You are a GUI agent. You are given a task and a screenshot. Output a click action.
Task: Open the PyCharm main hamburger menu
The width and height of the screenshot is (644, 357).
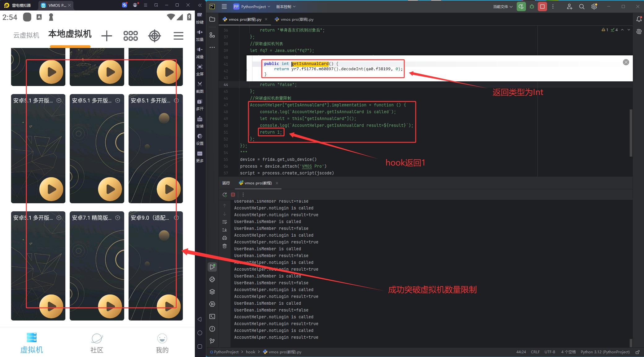(224, 6)
